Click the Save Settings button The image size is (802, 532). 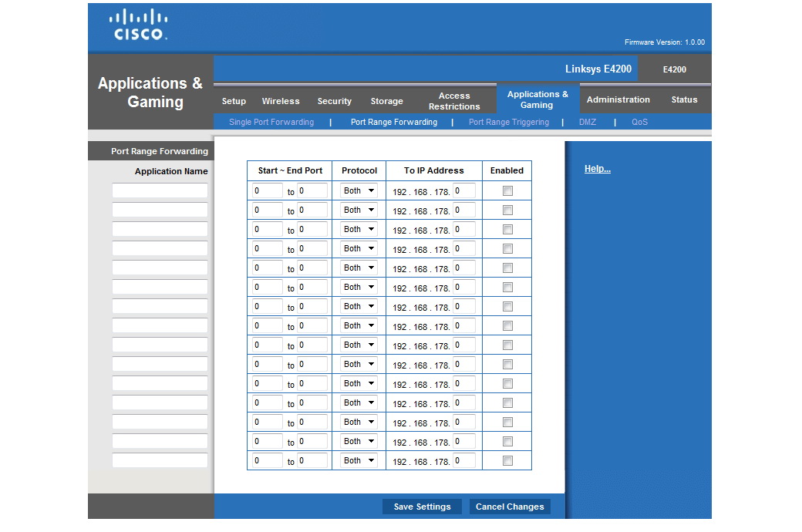[422, 507]
